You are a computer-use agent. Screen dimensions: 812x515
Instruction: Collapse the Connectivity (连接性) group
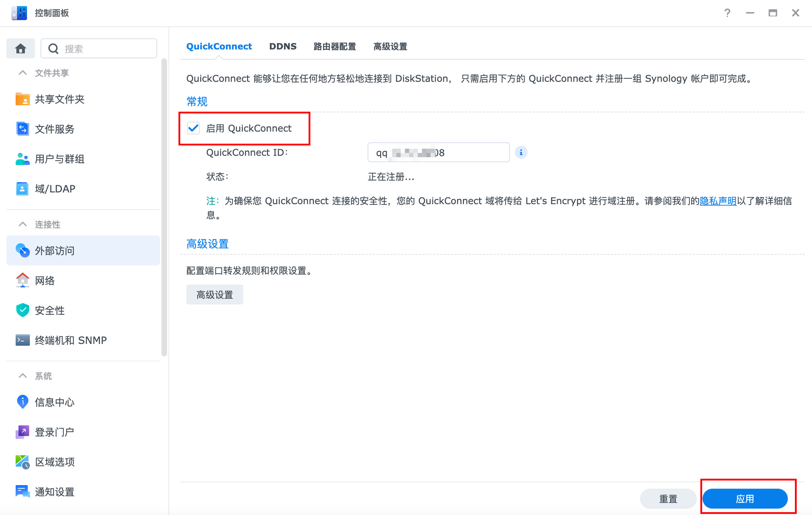click(x=23, y=224)
